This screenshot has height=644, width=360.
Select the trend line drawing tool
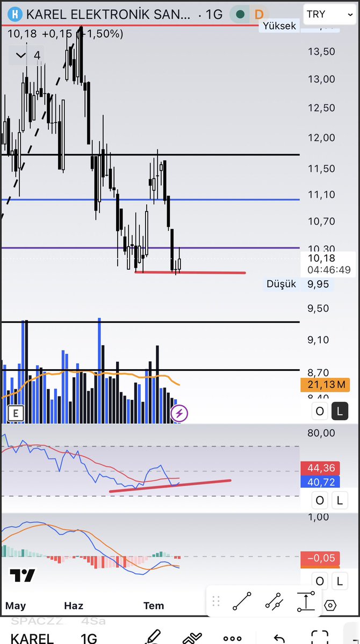pos(242,601)
